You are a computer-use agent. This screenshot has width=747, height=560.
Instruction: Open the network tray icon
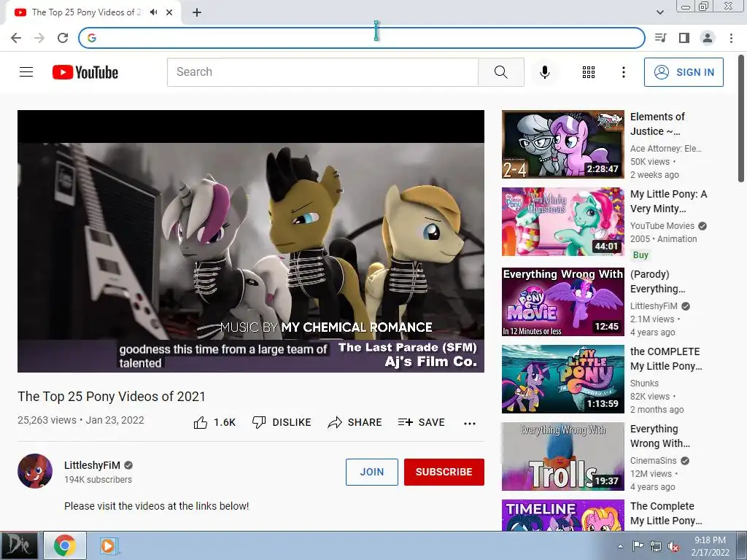(656, 546)
